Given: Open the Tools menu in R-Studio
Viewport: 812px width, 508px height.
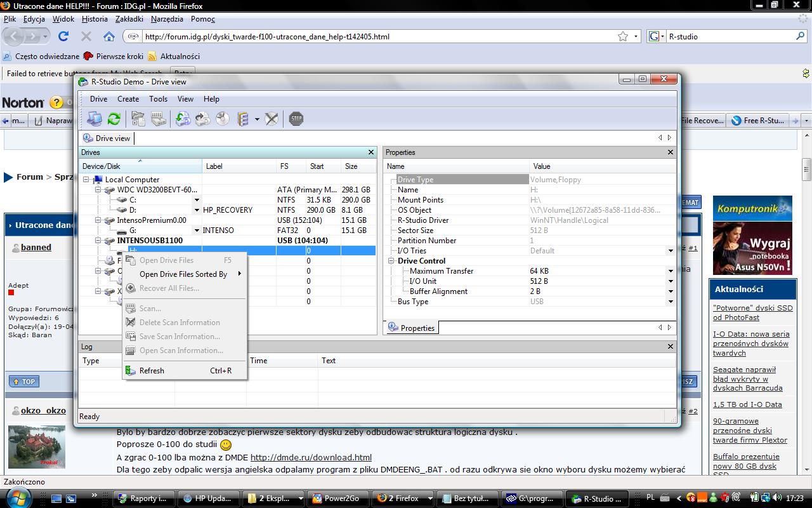Looking at the screenshot, I should [159, 99].
